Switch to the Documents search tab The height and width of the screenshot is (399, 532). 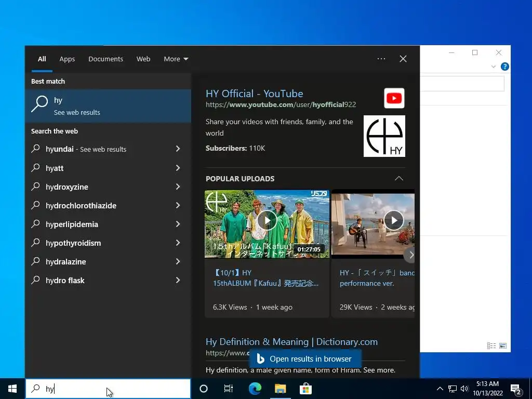click(x=105, y=59)
